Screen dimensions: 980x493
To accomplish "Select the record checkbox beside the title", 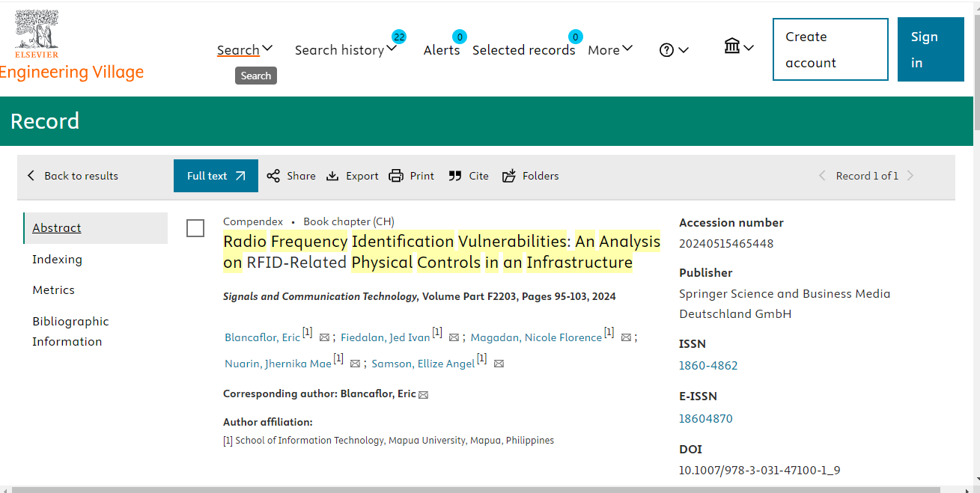I will click(x=195, y=229).
